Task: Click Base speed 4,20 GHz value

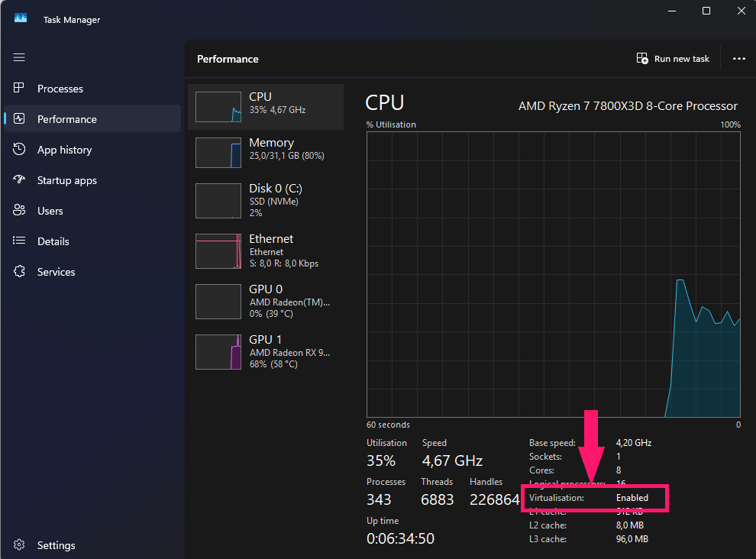Action: click(634, 443)
